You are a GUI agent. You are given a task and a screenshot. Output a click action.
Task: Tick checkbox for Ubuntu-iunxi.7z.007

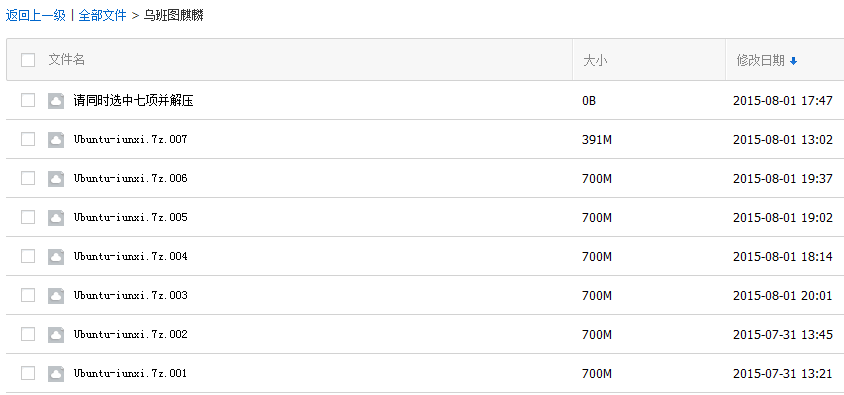pyautogui.click(x=28, y=139)
